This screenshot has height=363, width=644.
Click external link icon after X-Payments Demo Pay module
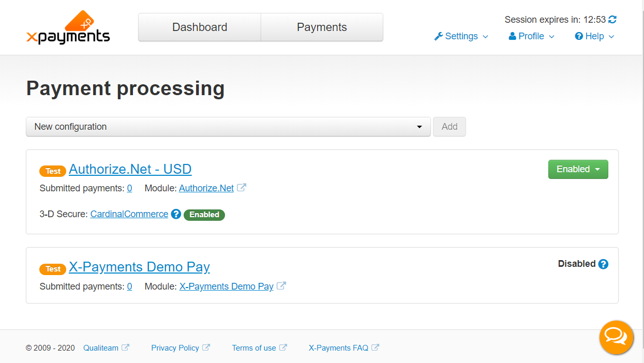point(281,285)
